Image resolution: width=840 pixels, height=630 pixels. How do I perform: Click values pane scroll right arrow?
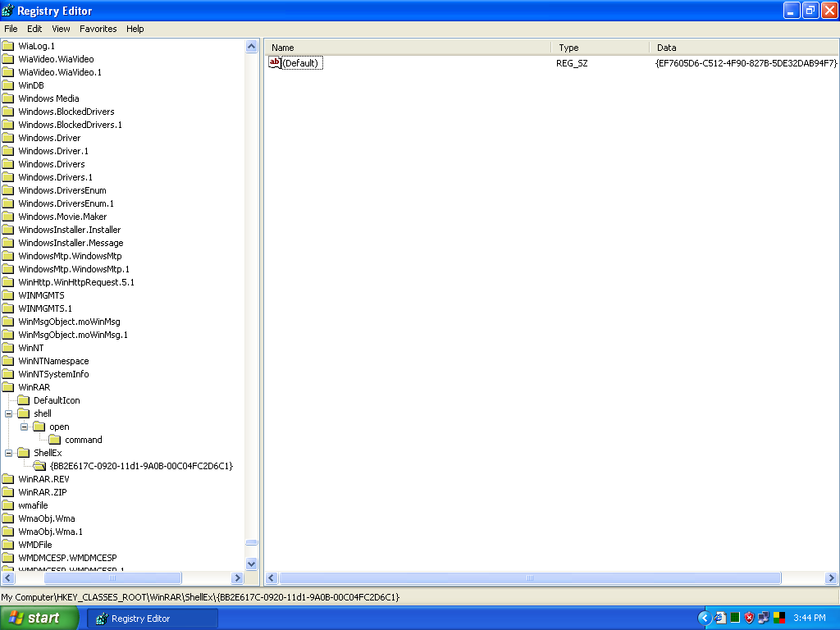(832, 578)
